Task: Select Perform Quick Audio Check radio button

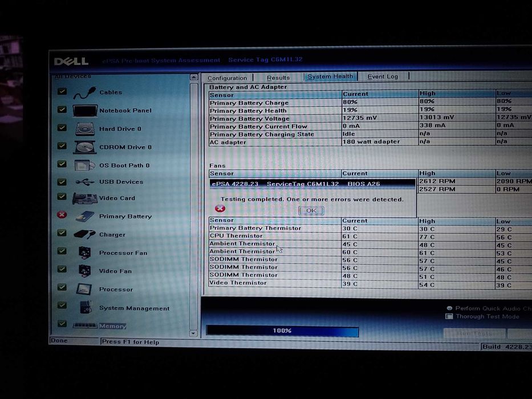Action: 449,308
